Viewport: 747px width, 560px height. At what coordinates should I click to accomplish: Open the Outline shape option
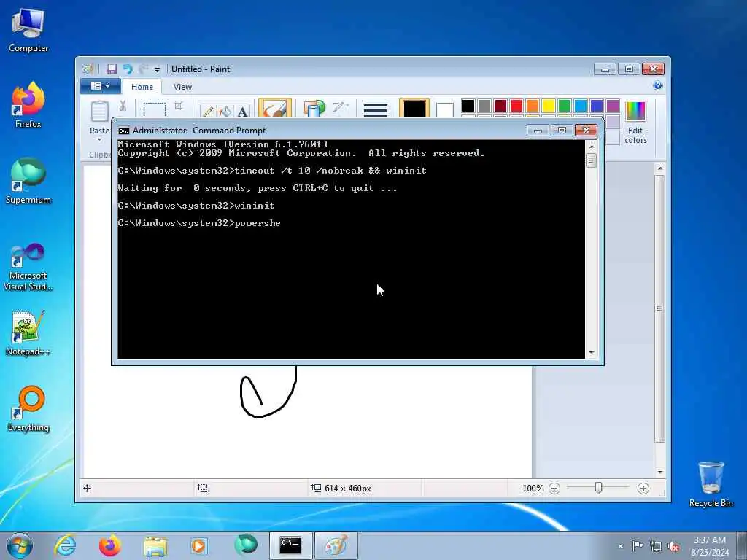(x=341, y=106)
